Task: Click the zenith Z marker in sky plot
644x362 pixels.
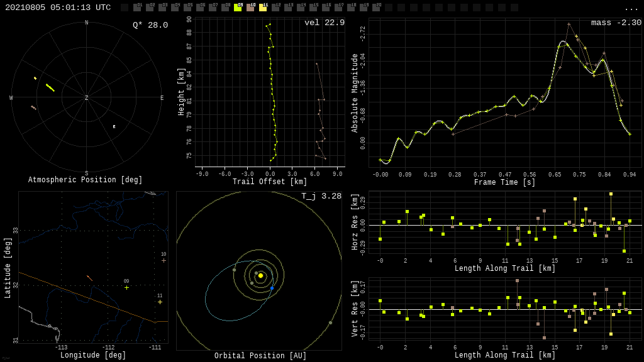Action: tap(87, 98)
